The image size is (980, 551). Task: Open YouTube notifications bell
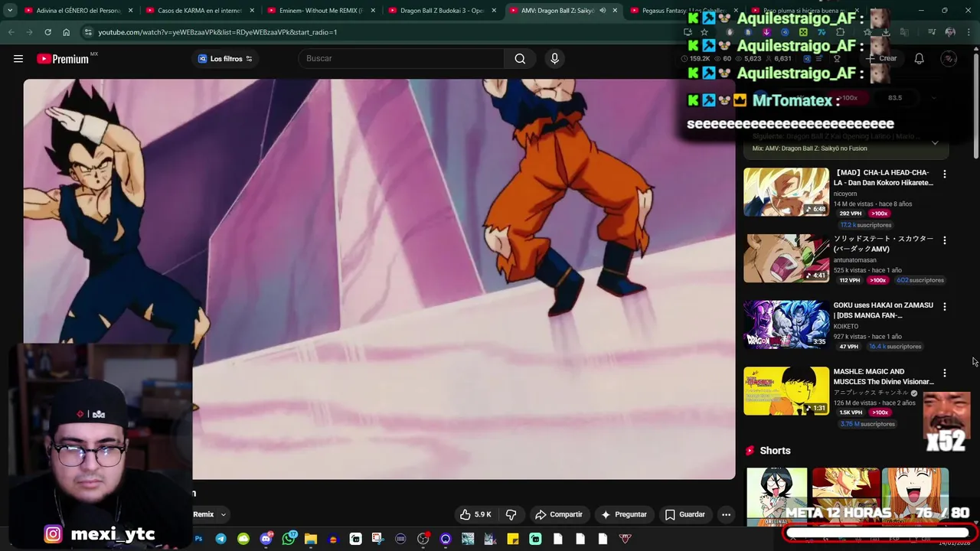click(x=920, y=59)
